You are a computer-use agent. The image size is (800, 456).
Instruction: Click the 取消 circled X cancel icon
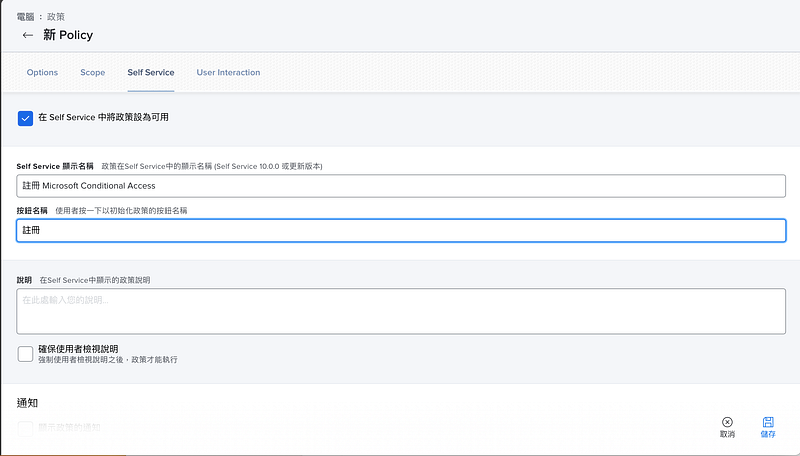[x=727, y=423]
